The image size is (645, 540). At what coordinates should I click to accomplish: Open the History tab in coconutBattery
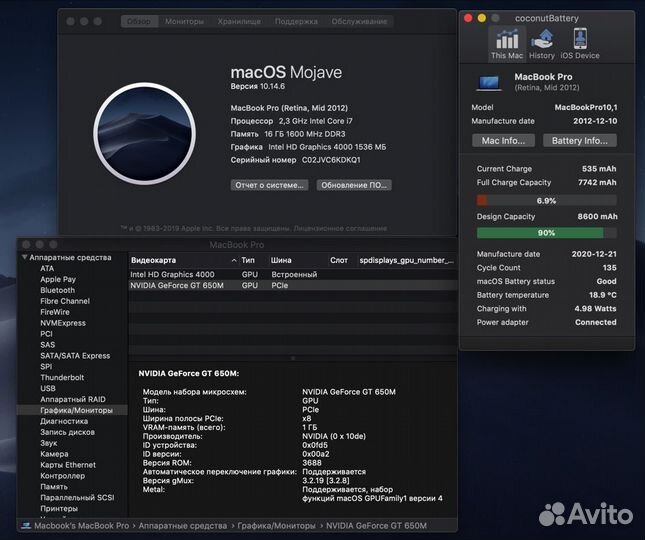tap(542, 44)
